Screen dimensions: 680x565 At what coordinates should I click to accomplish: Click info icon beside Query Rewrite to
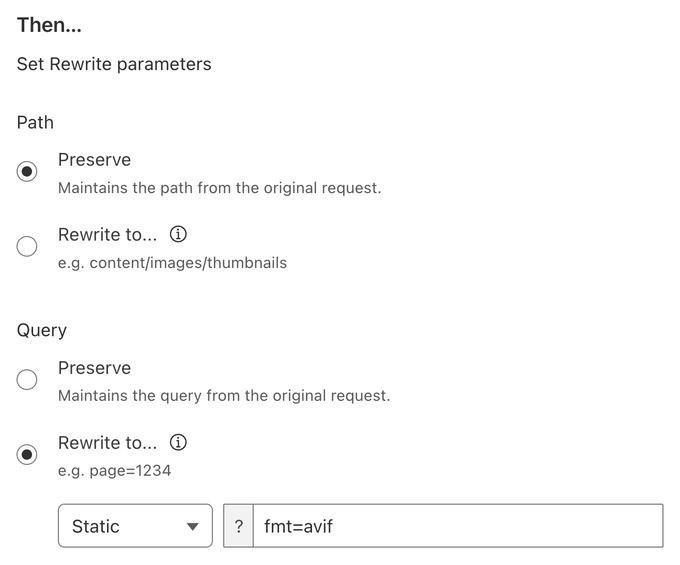178,443
